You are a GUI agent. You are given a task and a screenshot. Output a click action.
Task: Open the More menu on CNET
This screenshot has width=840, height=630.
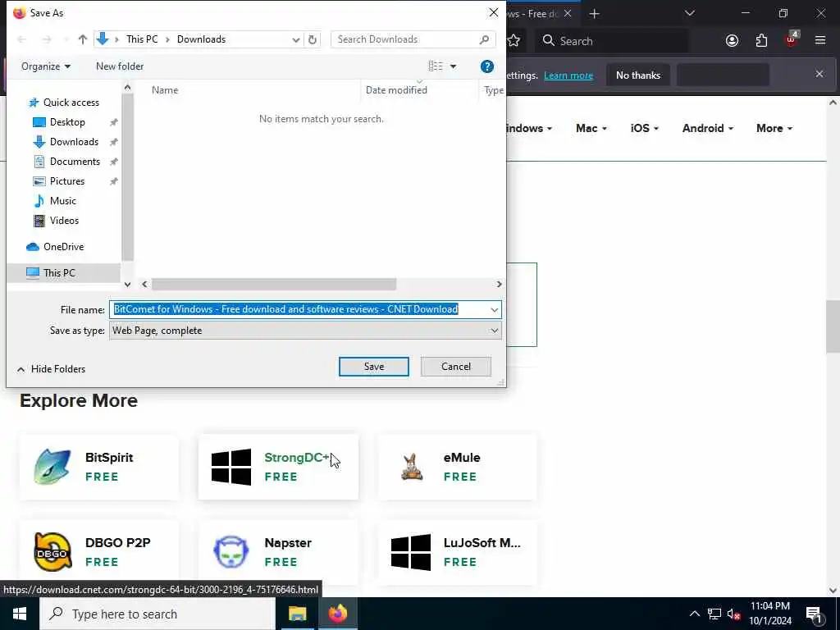tap(774, 128)
